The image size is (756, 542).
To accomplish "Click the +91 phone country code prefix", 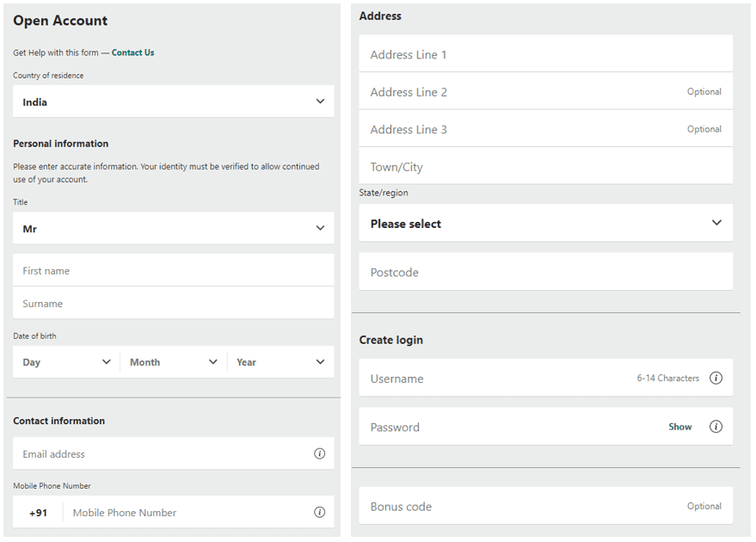I will [x=38, y=511].
